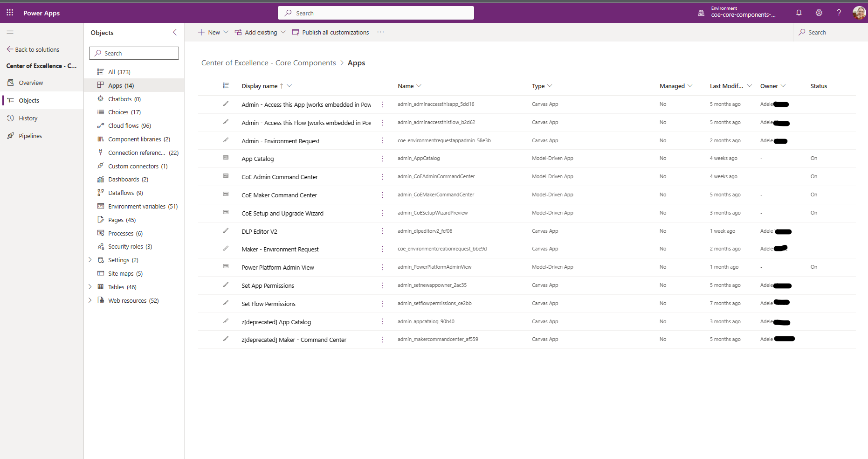
Task: Click inside the Objects search field
Action: 134,53
